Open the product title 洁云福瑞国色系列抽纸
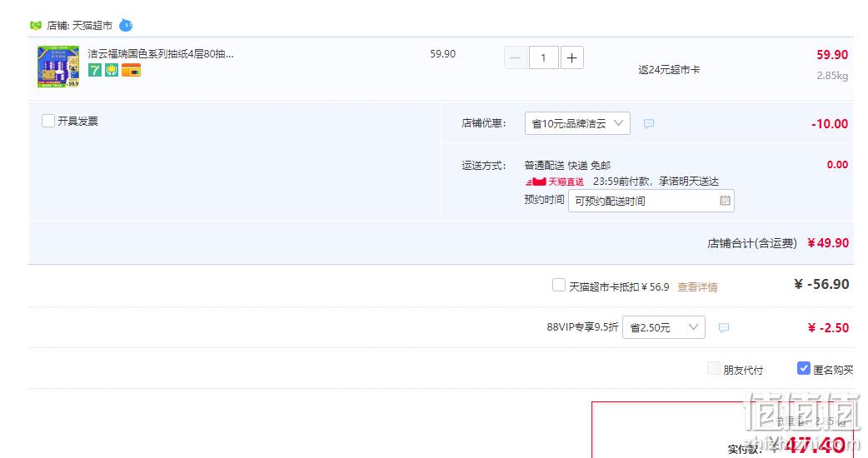 [161, 54]
